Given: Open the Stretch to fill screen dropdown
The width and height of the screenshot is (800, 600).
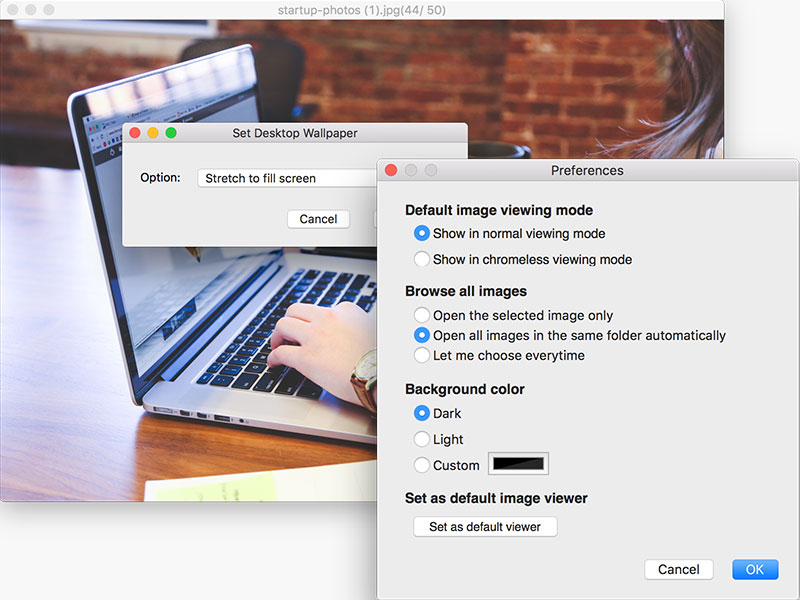Looking at the screenshot, I should 287,178.
